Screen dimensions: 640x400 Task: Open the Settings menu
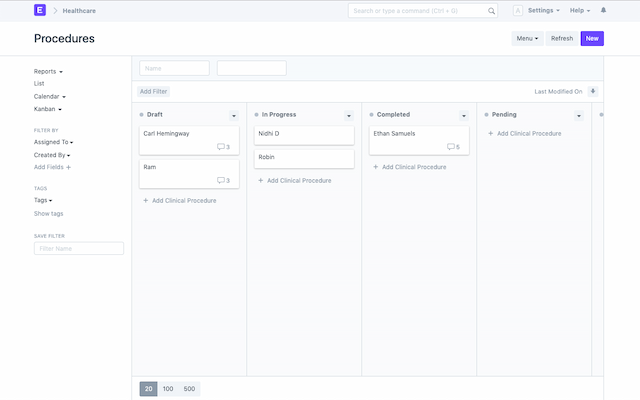click(543, 10)
